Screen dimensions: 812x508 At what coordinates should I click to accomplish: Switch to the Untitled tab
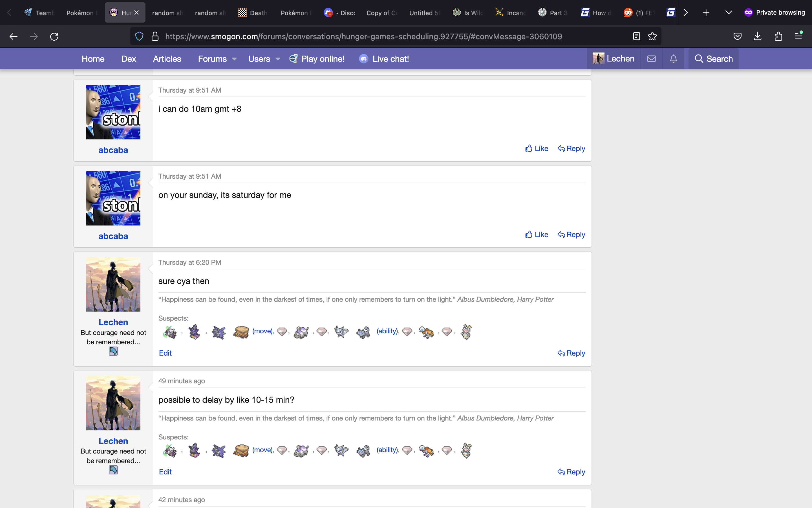coord(425,13)
